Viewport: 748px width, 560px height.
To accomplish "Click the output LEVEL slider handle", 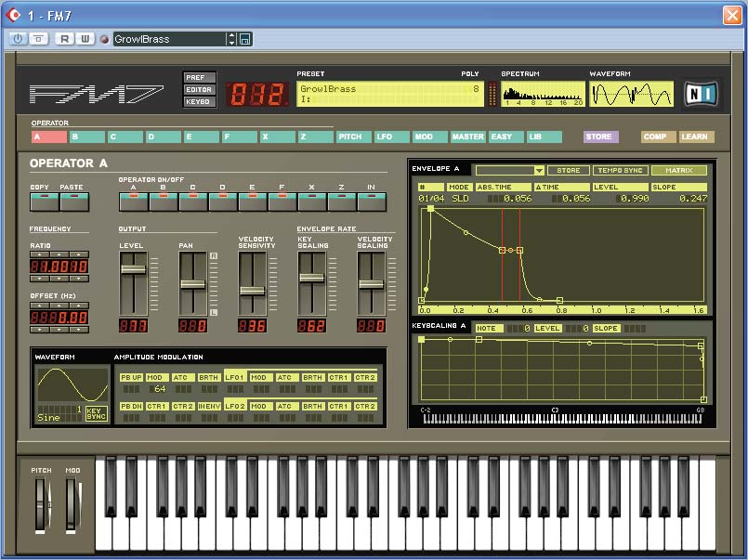I will coord(133,269).
